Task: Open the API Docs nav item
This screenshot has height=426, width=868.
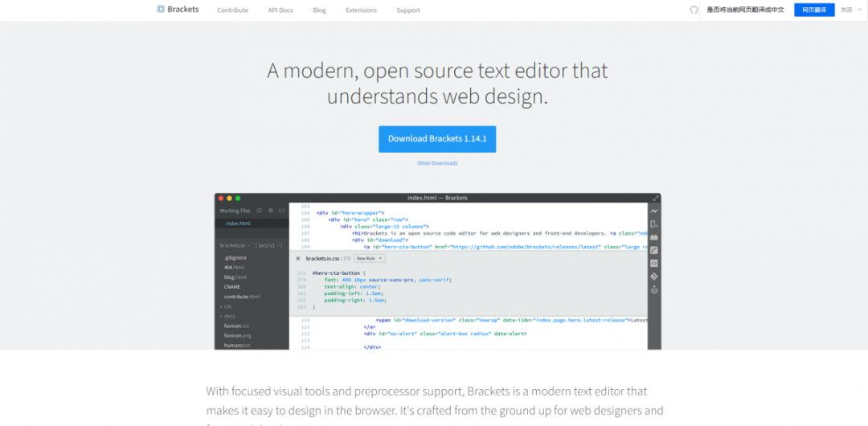Action: (280, 10)
